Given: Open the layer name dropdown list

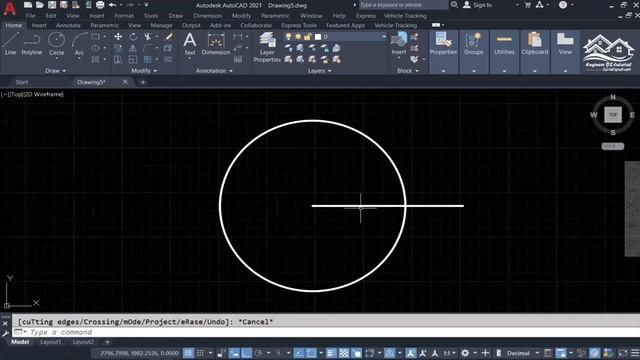Looking at the screenshot, I should (x=384, y=37).
